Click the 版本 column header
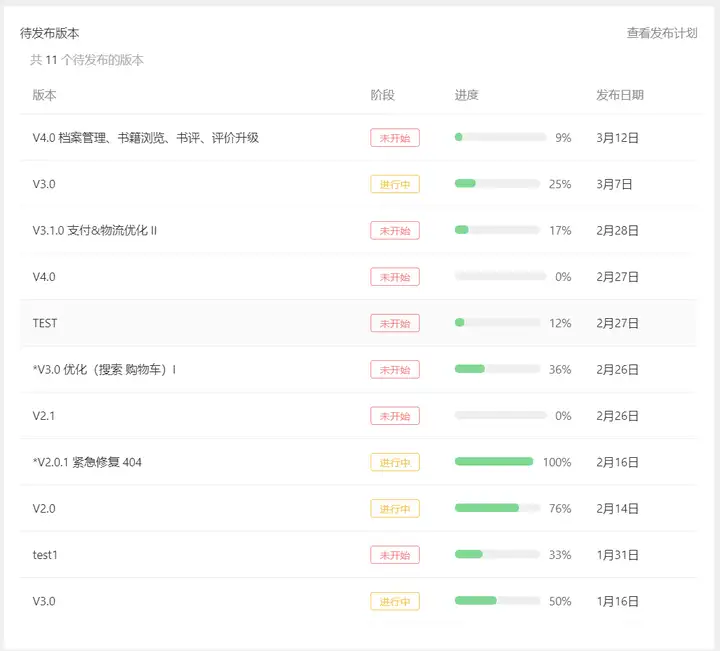Screen dimensions: 720x651 tap(44, 95)
